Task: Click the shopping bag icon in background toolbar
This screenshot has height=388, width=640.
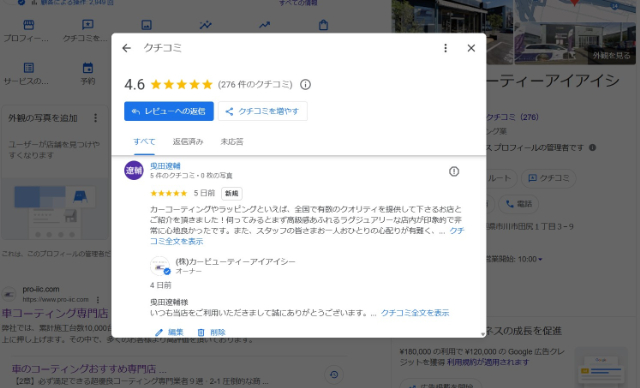Action: point(323,25)
